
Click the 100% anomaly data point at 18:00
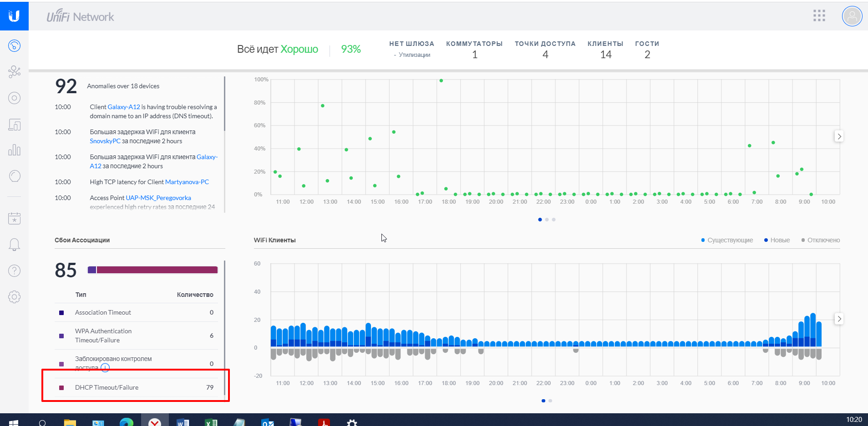pyautogui.click(x=441, y=80)
